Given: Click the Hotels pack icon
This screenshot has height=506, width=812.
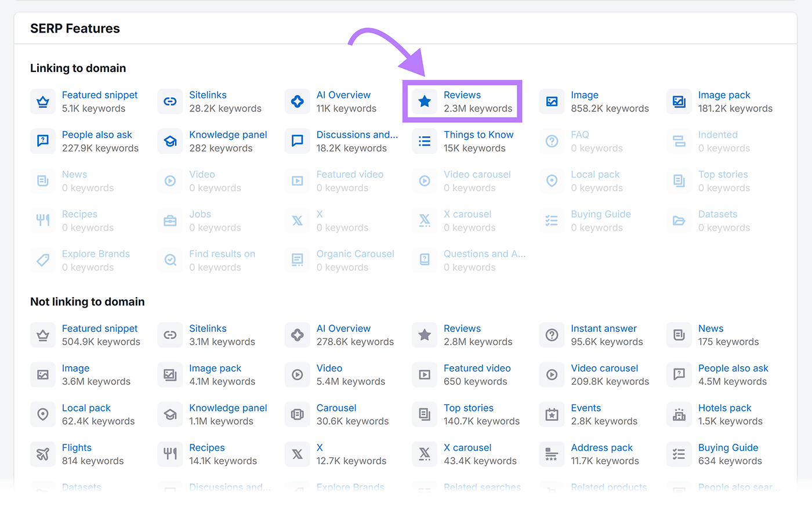Looking at the screenshot, I should (x=679, y=414).
